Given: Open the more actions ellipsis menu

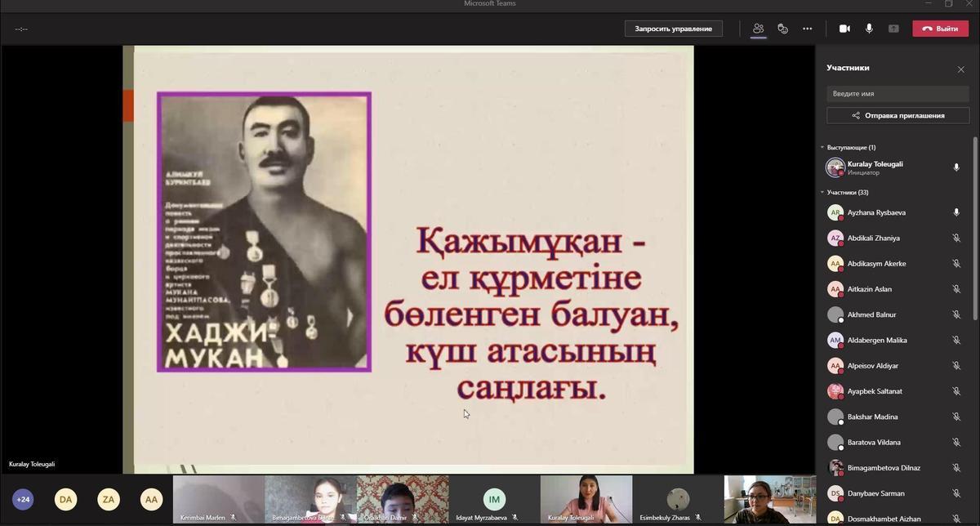Looking at the screenshot, I should click(x=807, y=29).
